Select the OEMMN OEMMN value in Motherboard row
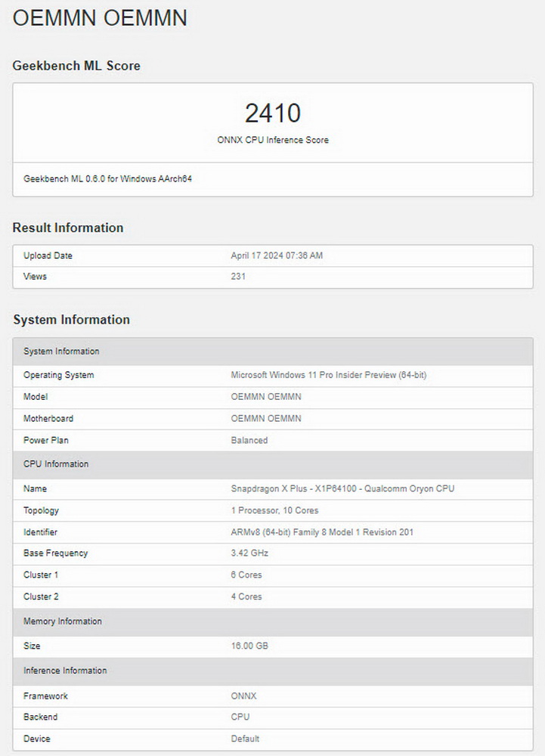 (266, 419)
